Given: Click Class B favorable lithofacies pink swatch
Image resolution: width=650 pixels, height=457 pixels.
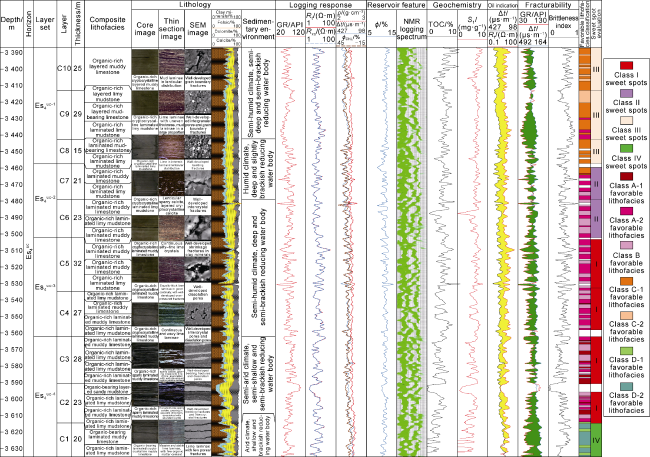Looking at the screenshot, I should coord(626,246).
